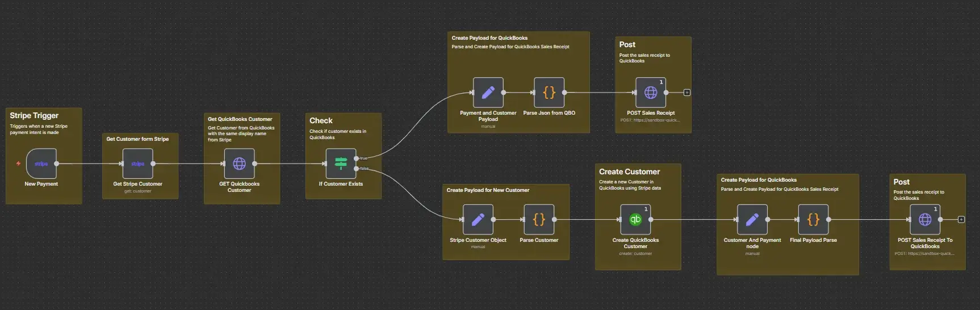Viewport: 980px width, 310px height.
Task: Select the Create QuickBooks Customer node
Action: (635, 220)
